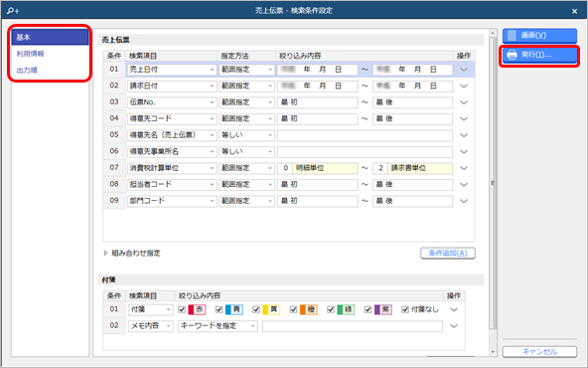The width and height of the screenshot is (588, 368).
Task: Click operation chevron for row 03 伝票No.
Action: tap(464, 102)
